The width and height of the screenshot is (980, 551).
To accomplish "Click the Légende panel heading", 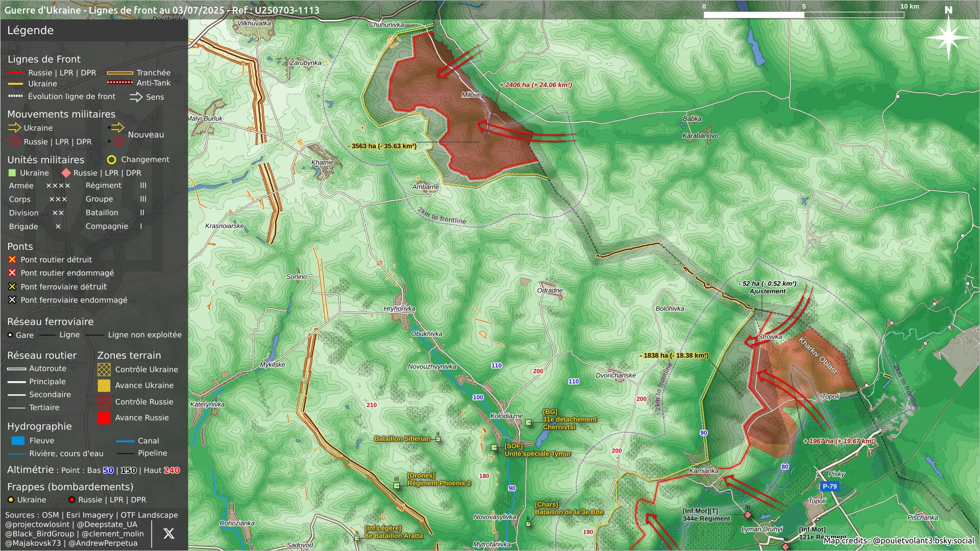I will pyautogui.click(x=30, y=31).
